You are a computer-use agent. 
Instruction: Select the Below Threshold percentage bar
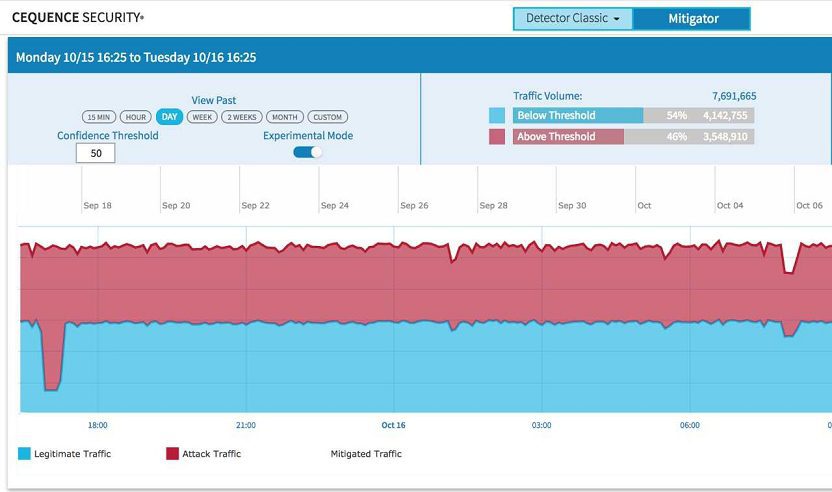click(578, 116)
